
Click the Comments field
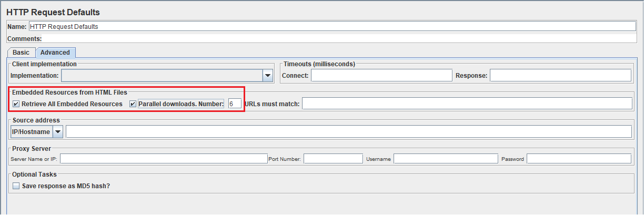tap(339, 38)
